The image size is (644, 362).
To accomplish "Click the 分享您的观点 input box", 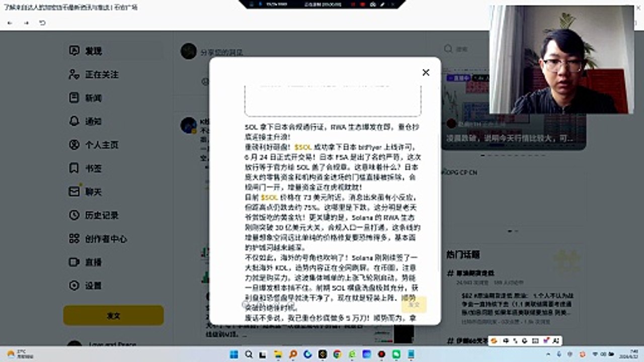I will click(221, 52).
